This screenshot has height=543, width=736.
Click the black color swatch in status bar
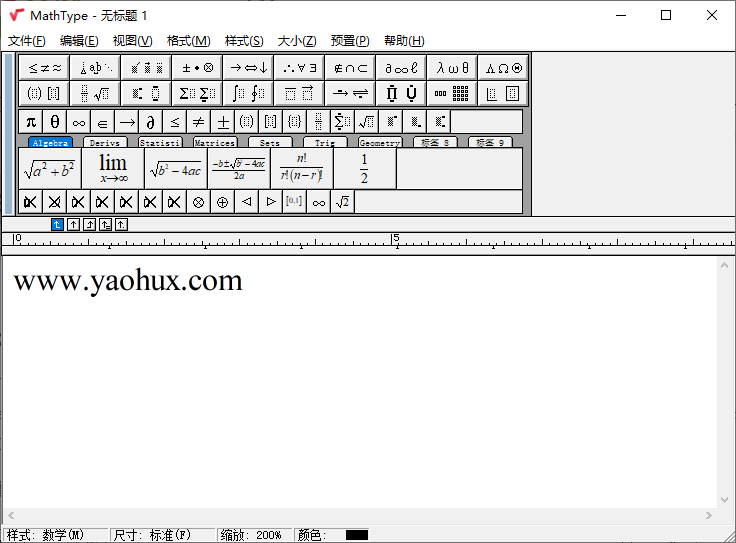[x=356, y=535]
